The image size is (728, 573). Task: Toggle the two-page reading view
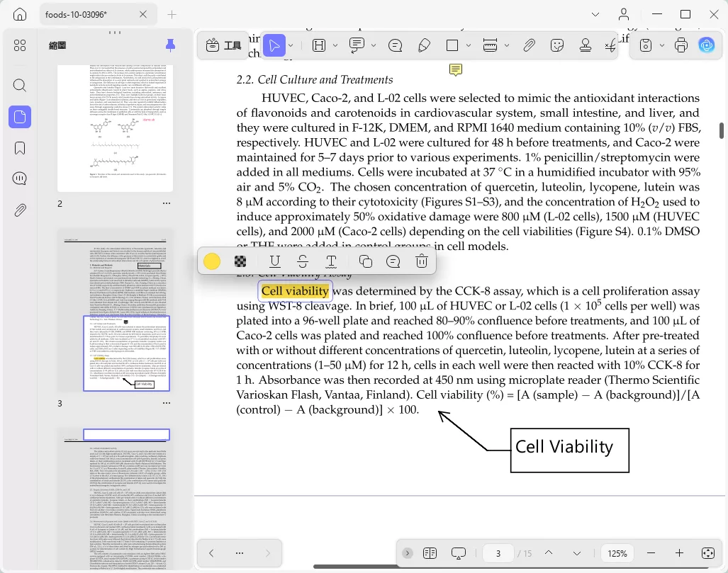tap(430, 553)
